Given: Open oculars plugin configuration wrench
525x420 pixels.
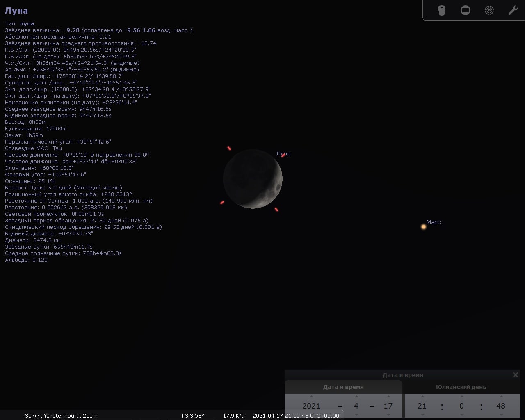Looking at the screenshot, I should [x=513, y=10].
